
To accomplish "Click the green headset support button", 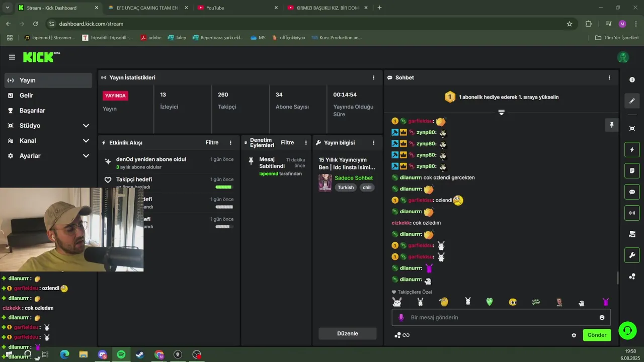I will 627,330.
